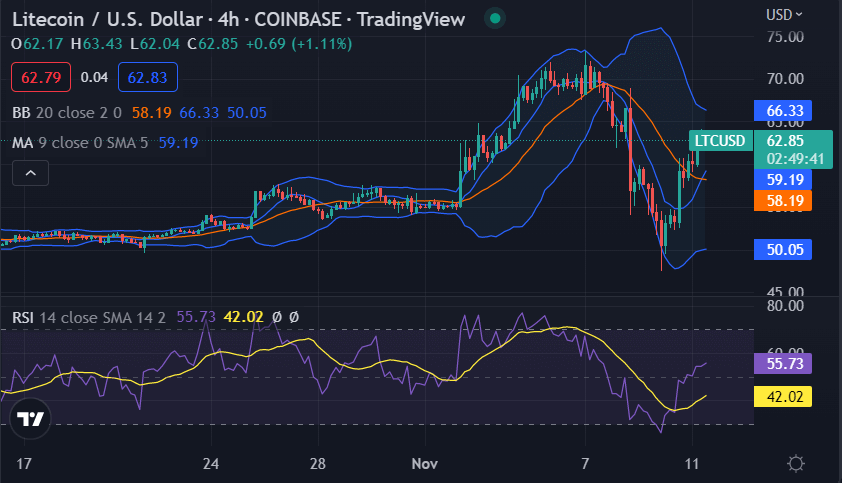The image size is (842, 483).
Task: Click the orange 58.19 basis price label
Action: 783,200
